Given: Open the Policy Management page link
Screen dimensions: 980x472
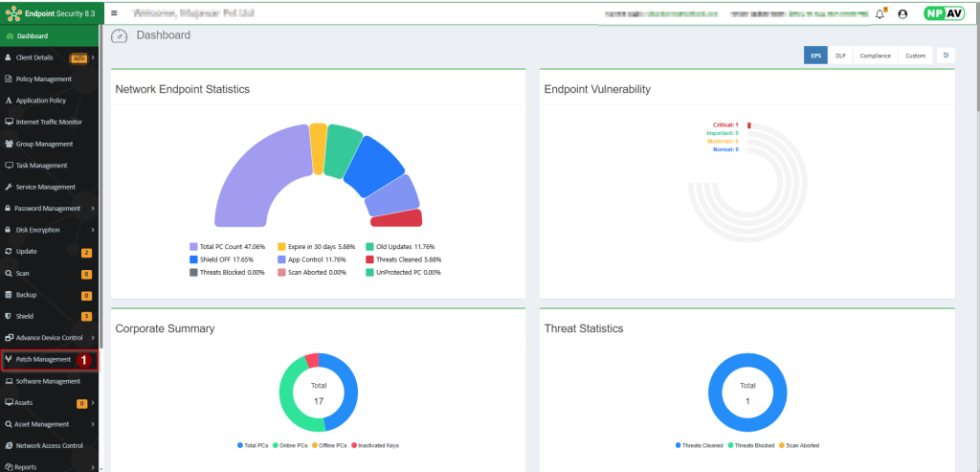Looking at the screenshot, I should (43, 79).
